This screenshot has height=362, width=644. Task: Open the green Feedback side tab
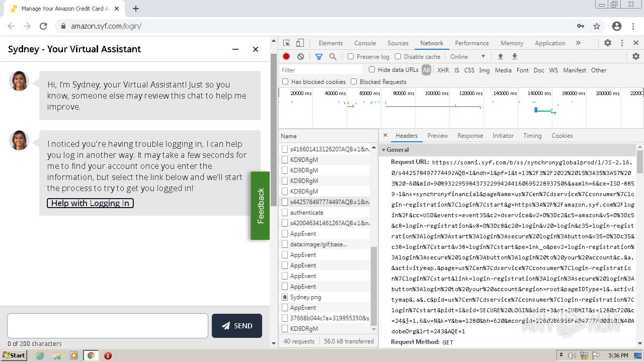(260, 206)
